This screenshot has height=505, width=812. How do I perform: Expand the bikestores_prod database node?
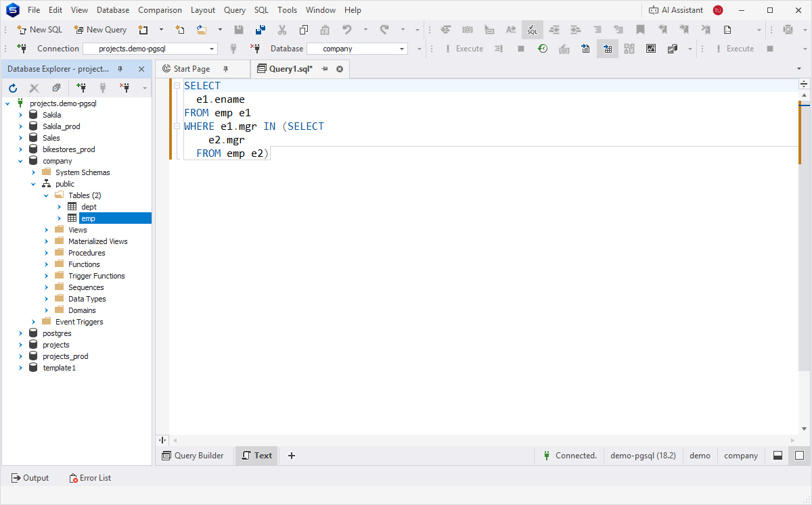(20, 149)
